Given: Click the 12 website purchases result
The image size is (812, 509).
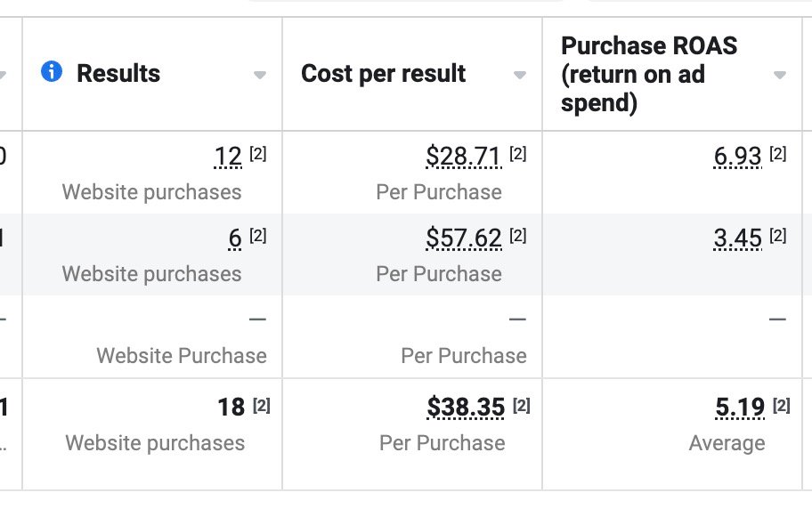Looking at the screenshot, I should pos(228,158).
